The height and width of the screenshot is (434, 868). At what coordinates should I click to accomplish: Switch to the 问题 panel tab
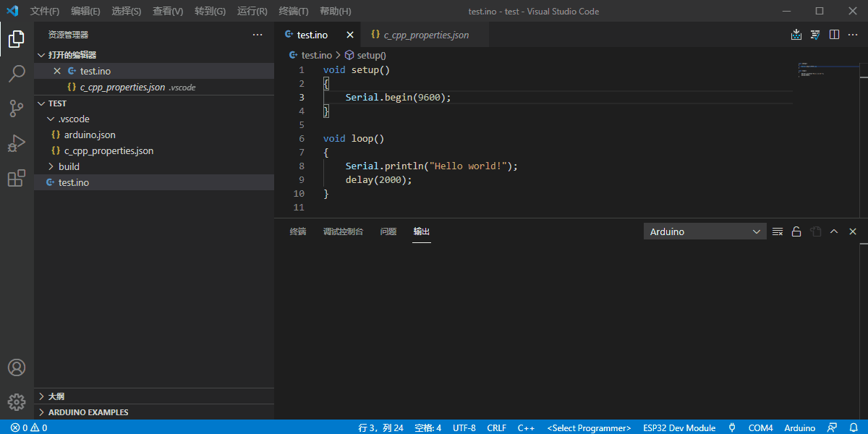(388, 231)
